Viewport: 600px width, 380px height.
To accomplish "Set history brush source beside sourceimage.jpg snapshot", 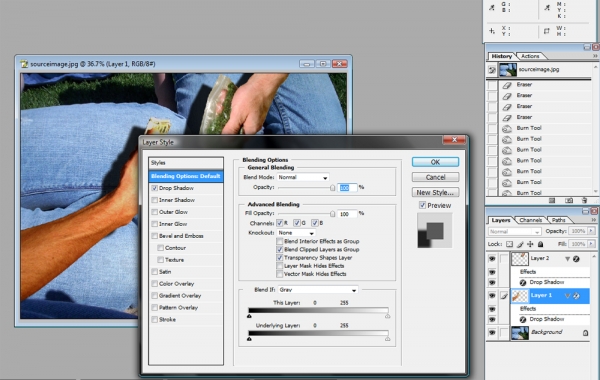I will [x=492, y=70].
